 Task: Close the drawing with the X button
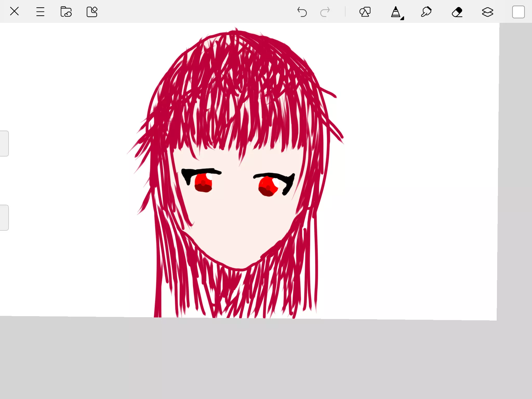pos(14,11)
